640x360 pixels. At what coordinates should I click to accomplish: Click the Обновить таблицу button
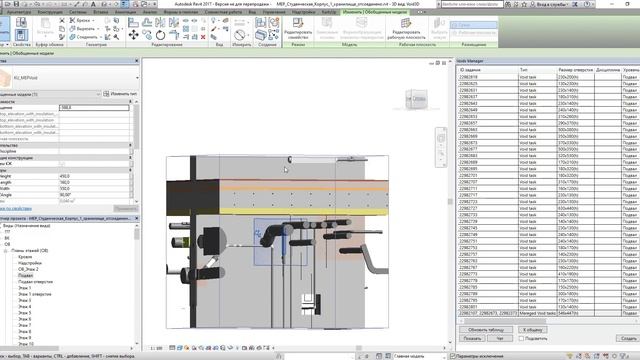[486, 330]
